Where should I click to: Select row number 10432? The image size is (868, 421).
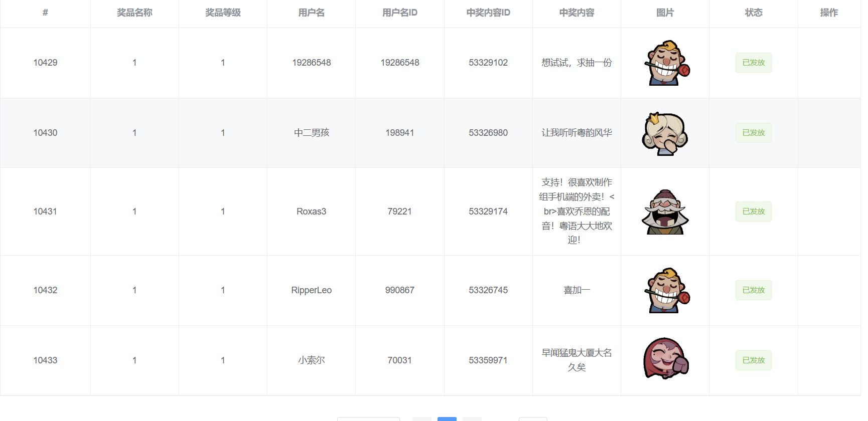pyautogui.click(x=45, y=290)
